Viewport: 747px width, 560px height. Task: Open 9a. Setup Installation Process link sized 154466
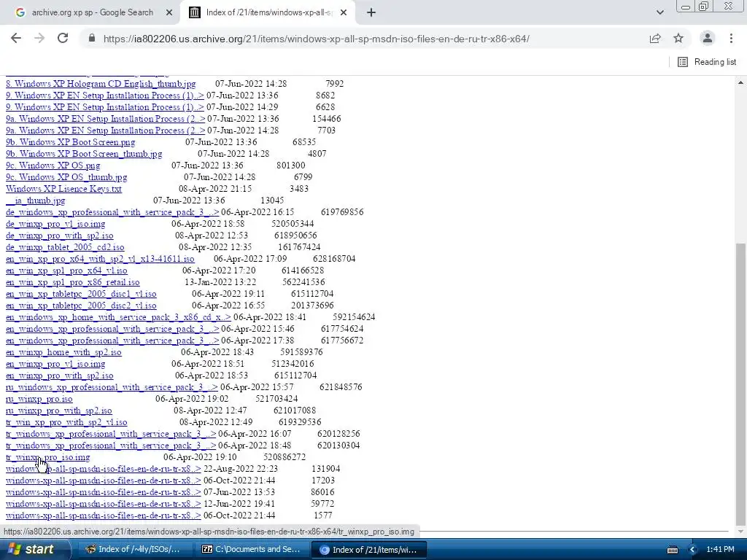click(x=105, y=119)
